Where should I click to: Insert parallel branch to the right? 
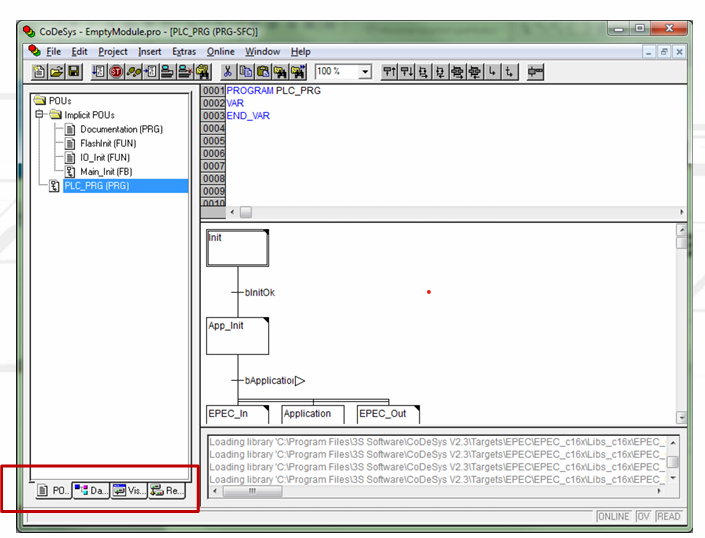(x=458, y=72)
